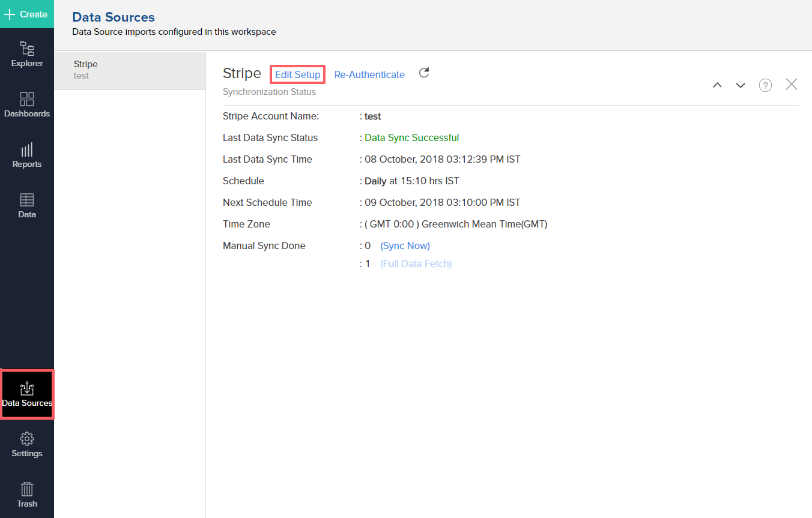Viewport: 812px width, 518px height.
Task: Close the Stripe details panel
Action: pyautogui.click(x=792, y=85)
